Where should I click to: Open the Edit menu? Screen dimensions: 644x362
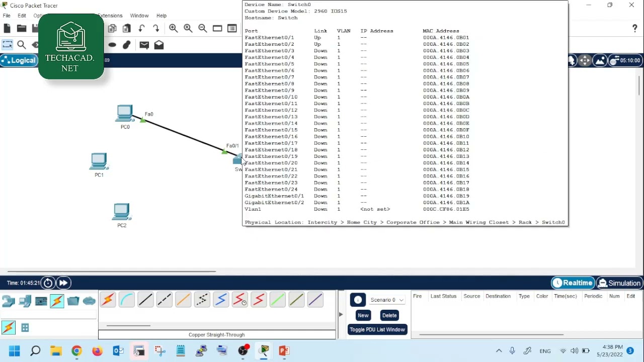pyautogui.click(x=22, y=16)
